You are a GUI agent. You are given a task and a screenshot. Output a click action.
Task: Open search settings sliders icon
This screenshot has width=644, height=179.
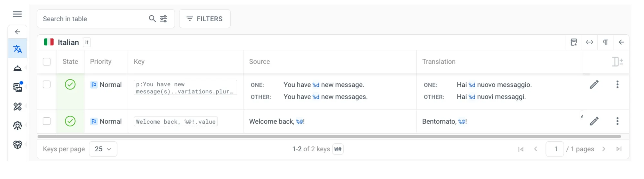164,19
